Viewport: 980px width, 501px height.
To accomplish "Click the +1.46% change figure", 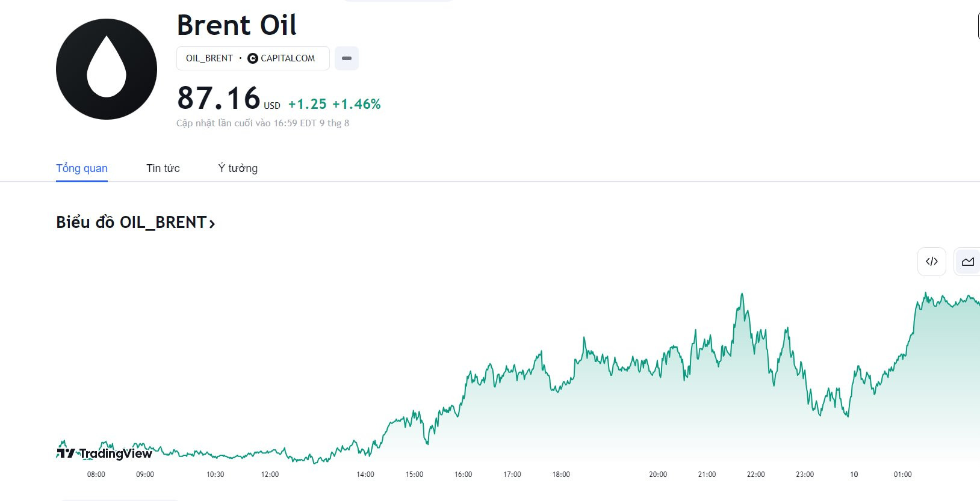I will [356, 104].
